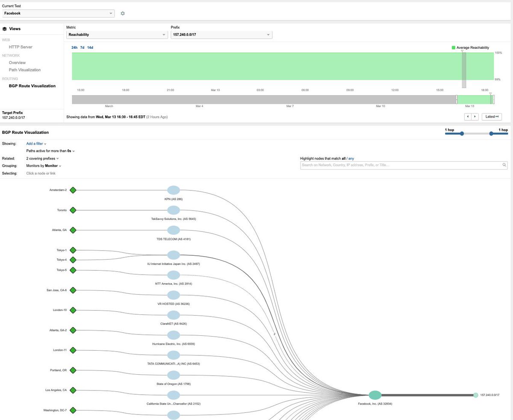
Task: Open the gear settings icon beside Current Test
Action: [123, 13]
